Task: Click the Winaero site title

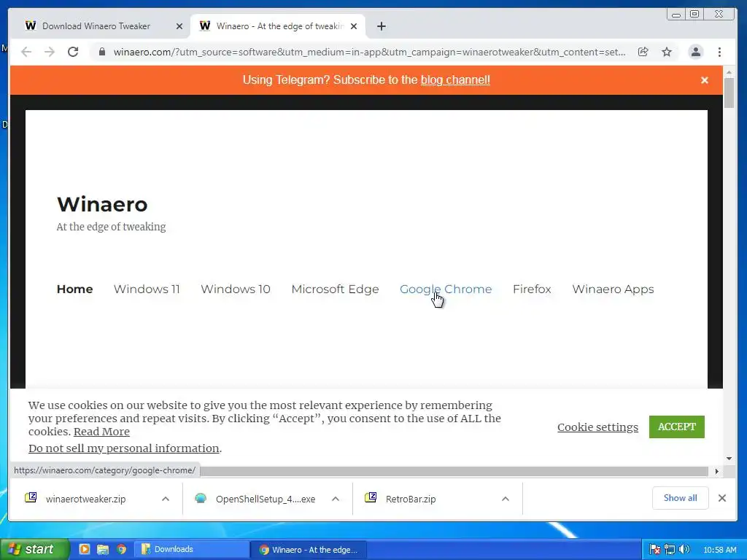Action: pos(102,204)
